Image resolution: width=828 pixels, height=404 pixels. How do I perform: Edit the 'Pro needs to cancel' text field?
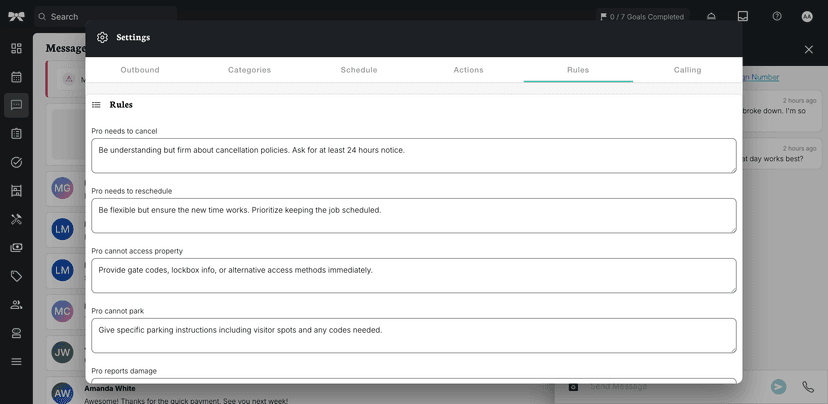pos(413,155)
